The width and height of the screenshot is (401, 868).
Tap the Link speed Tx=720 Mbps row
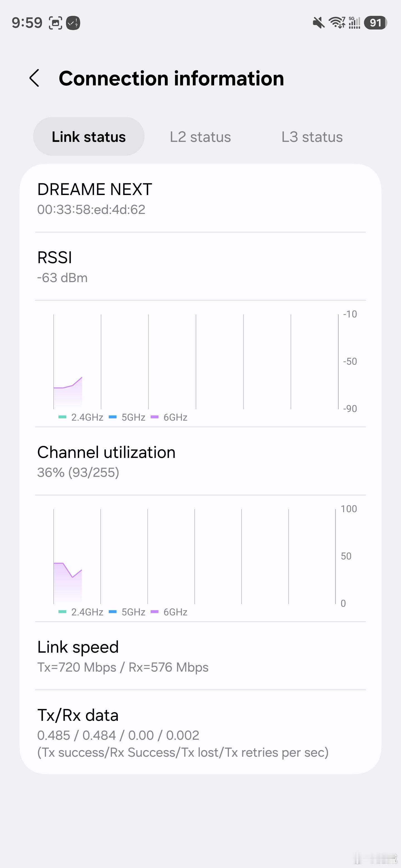click(200, 656)
